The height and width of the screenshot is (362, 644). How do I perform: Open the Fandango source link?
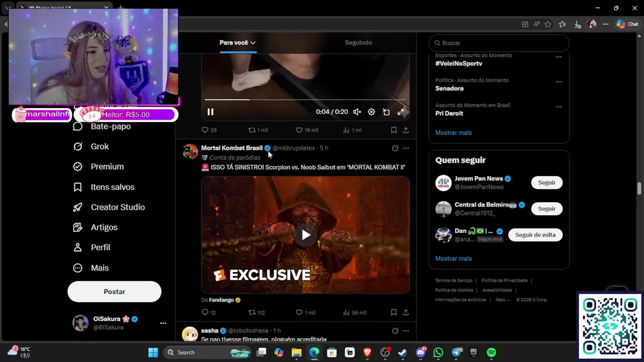[224, 300]
